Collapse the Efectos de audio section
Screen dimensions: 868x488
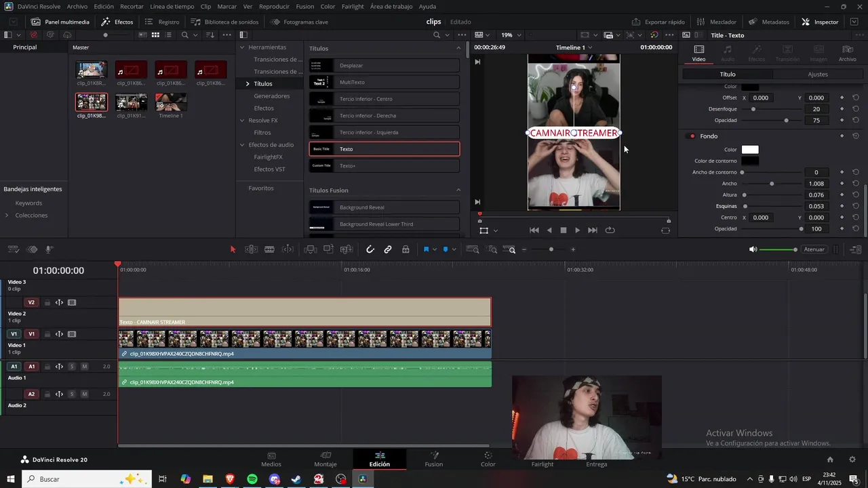[242, 145]
